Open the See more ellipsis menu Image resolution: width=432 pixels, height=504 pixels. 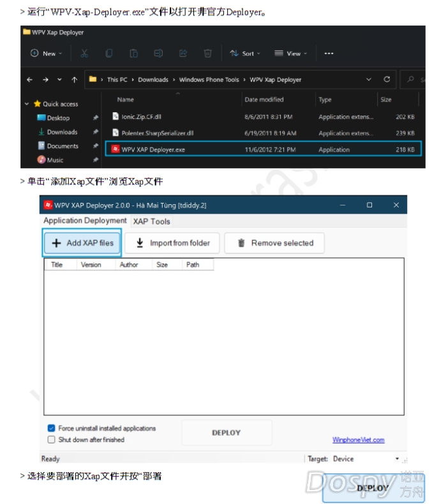(x=329, y=54)
